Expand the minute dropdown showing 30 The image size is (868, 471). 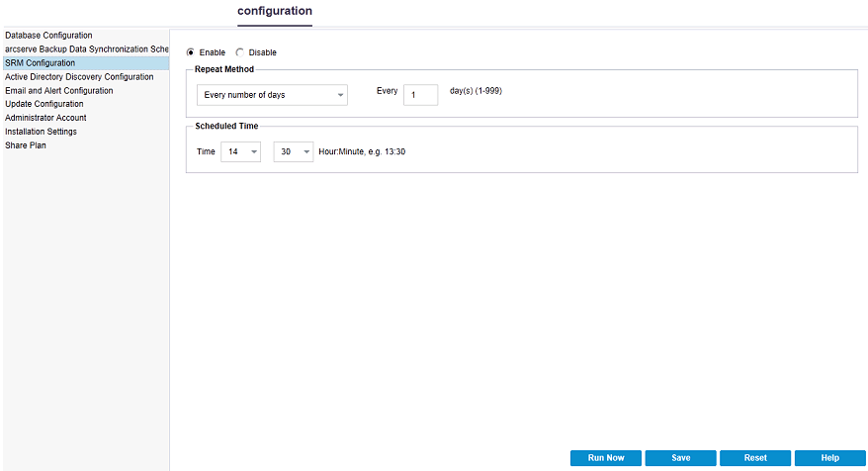point(294,151)
